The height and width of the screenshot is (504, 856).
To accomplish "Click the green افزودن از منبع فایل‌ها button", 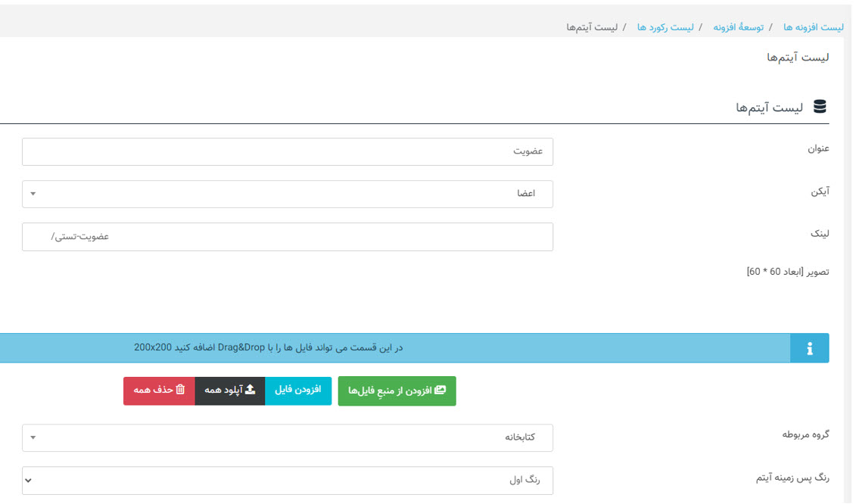I will click(x=397, y=390).
